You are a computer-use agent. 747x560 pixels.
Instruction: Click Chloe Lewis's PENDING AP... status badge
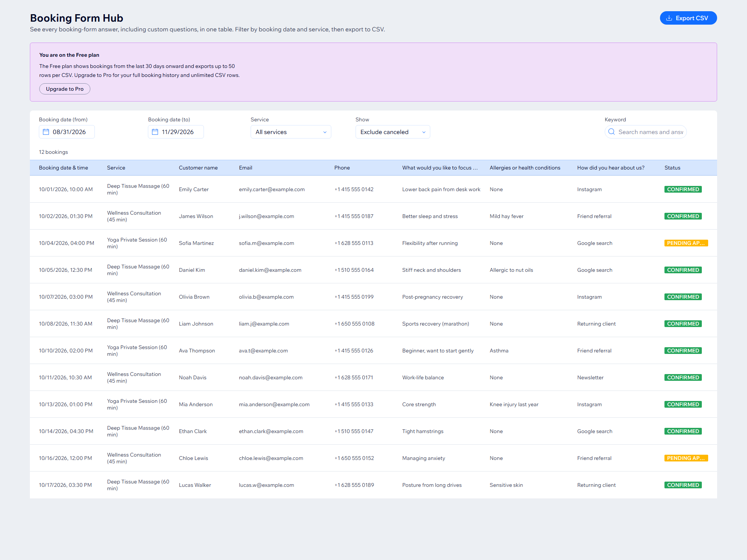point(686,458)
